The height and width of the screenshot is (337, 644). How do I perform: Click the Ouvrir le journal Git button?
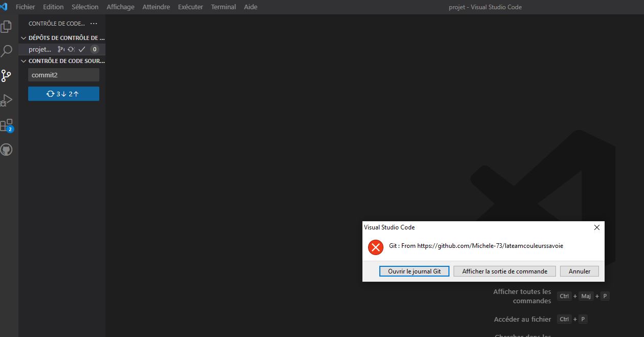(414, 271)
